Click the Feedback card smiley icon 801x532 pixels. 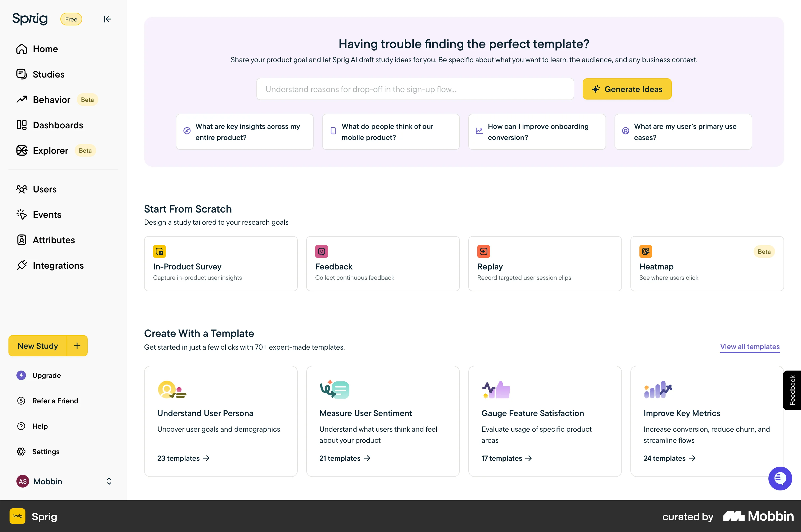point(321,251)
